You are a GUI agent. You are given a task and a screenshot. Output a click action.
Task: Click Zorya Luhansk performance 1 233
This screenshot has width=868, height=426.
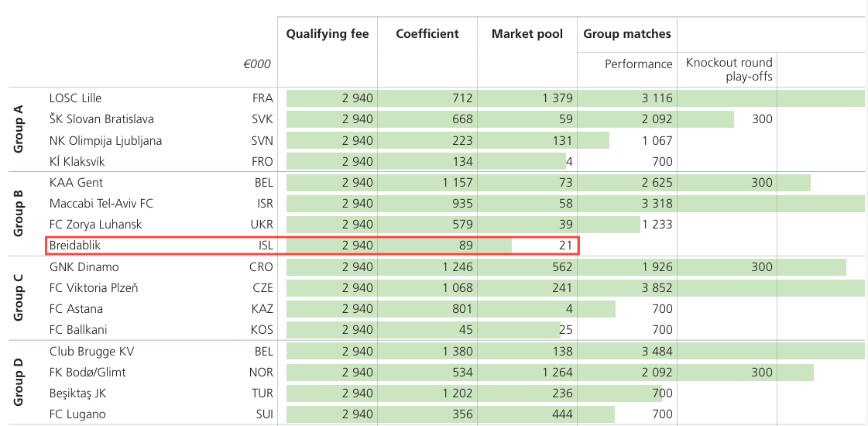657,225
